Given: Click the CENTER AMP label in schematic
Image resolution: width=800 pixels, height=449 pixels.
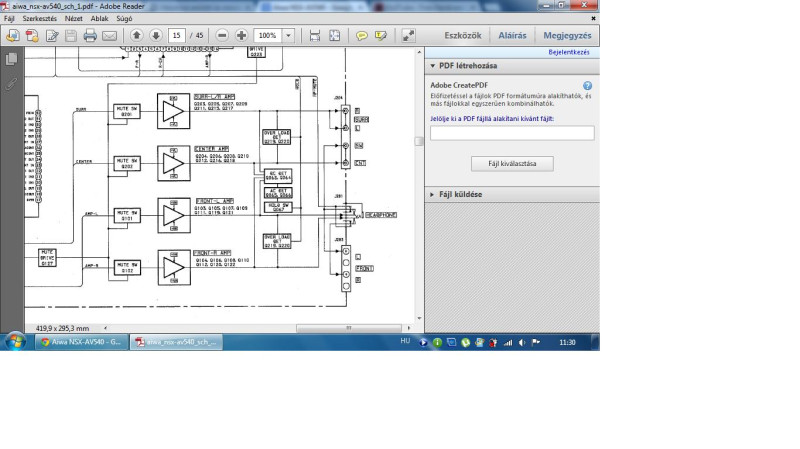Looking at the screenshot, I should 212,148.
